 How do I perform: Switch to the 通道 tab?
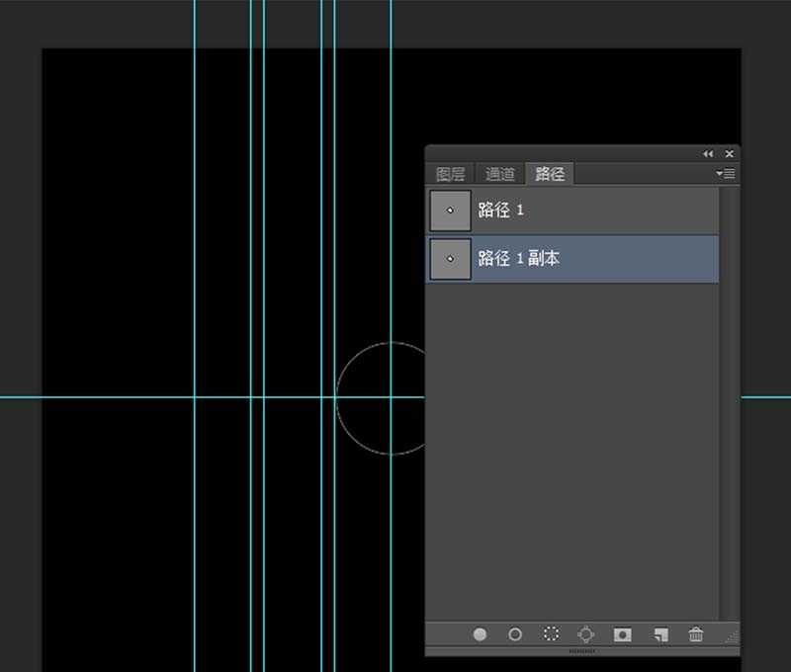click(499, 174)
